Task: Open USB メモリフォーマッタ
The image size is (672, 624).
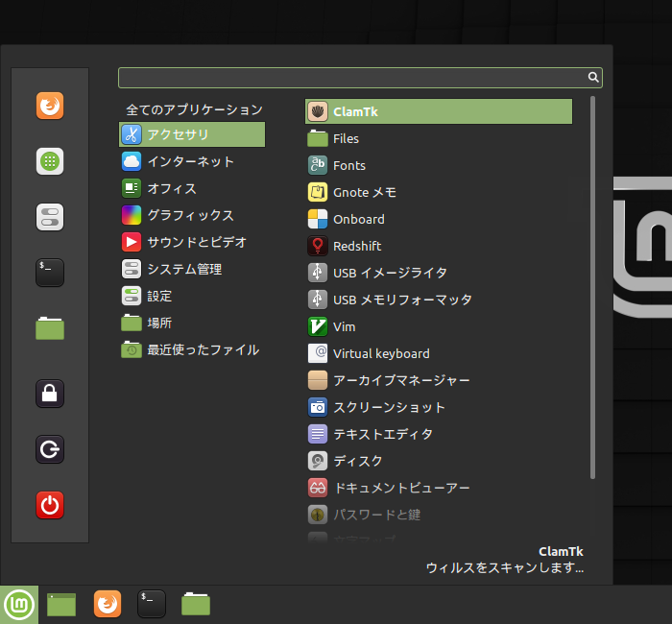Action: 439,300
